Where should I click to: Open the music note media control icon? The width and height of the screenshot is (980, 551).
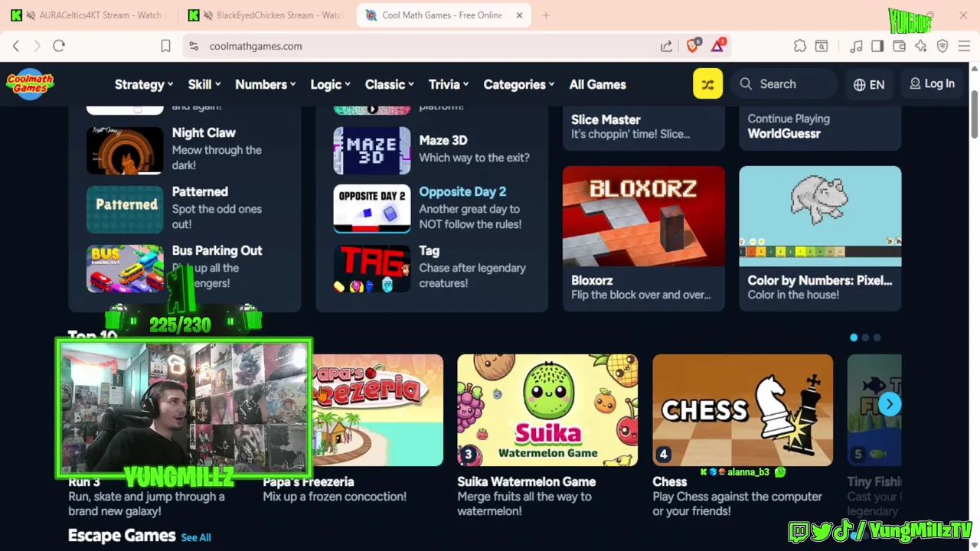(856, 46)
